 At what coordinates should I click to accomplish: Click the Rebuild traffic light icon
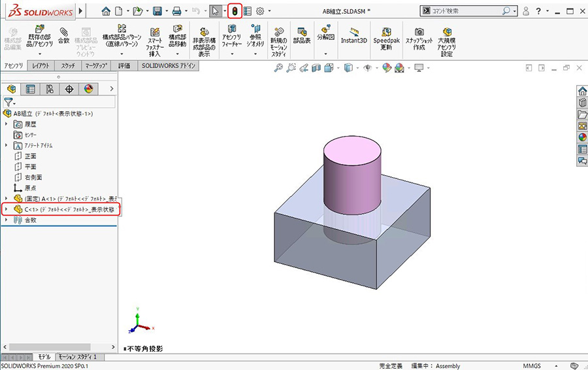(235, 11)
